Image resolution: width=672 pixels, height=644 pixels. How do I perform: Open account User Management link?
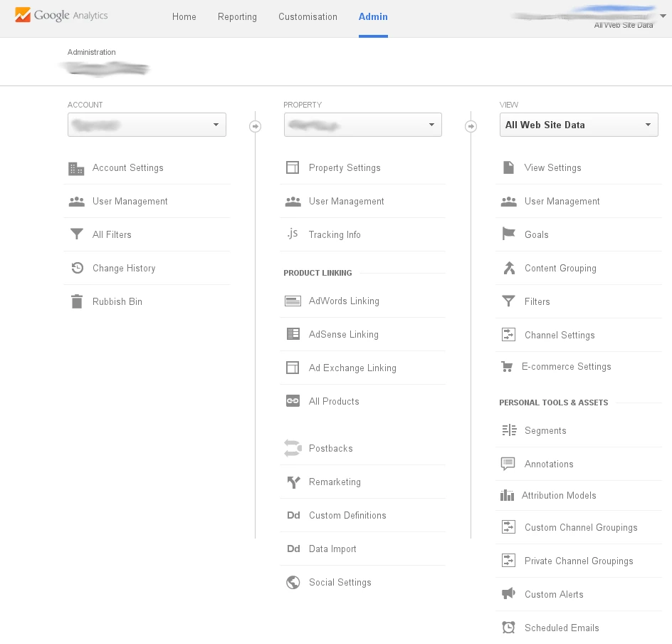point(130,201)
